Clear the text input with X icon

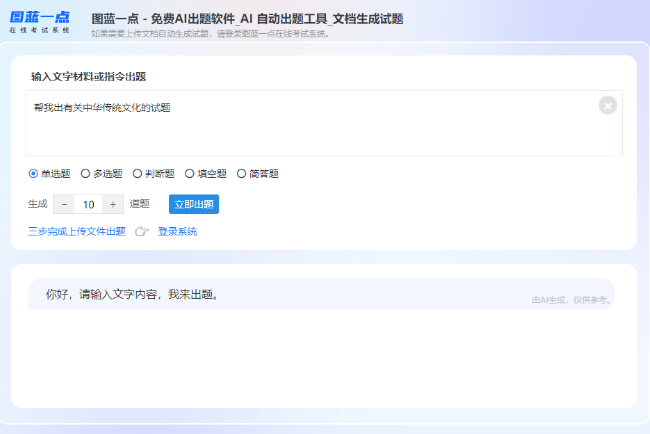click(x=607, y=105)
